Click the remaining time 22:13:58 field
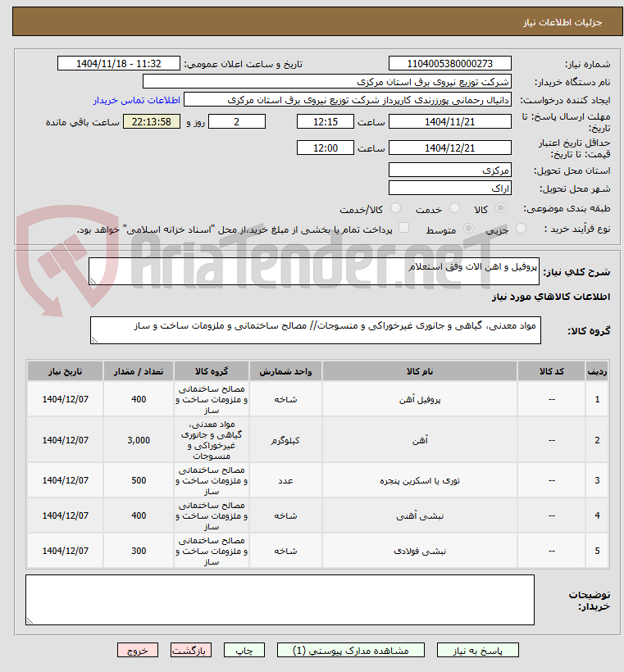 pos(152,122)
